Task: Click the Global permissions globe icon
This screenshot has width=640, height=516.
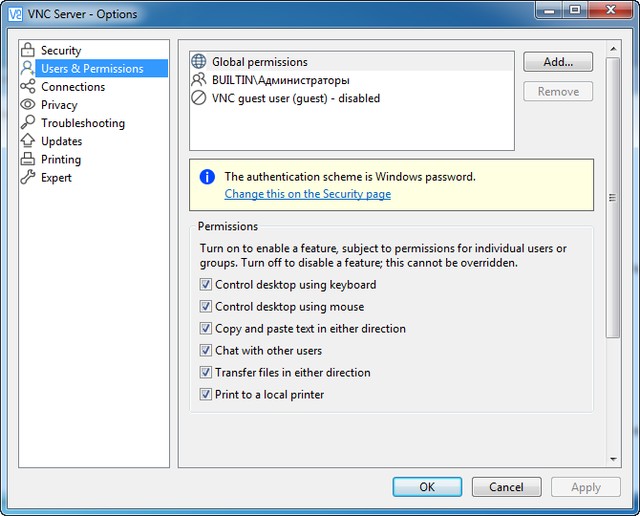Action: pyautogui.click(x=199, y=61)
